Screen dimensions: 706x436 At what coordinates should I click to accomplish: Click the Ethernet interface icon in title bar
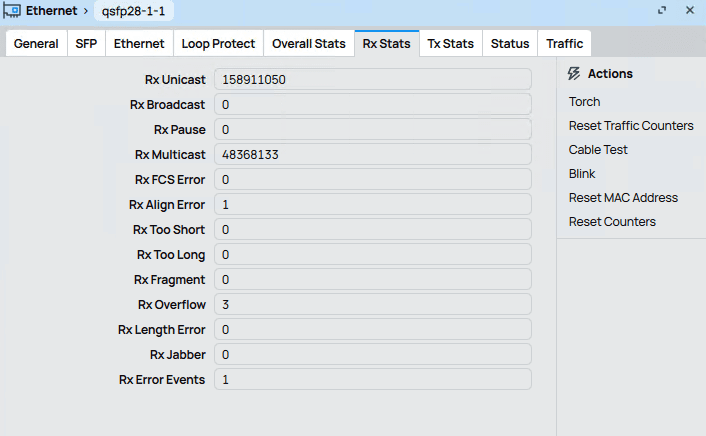(x=13, y=10)
